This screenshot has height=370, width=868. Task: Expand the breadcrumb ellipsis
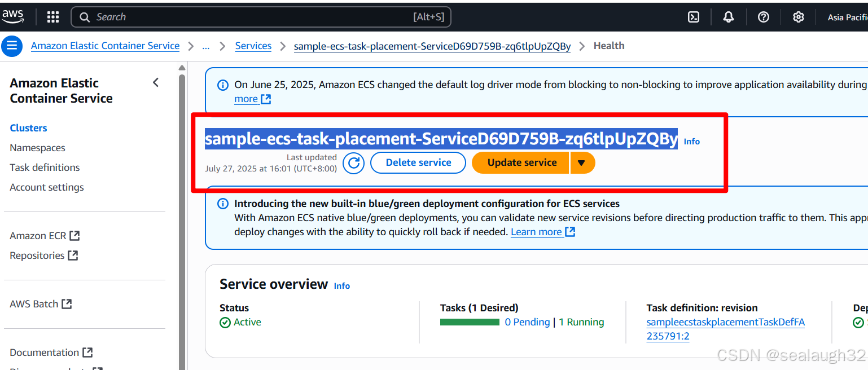click(x=205, y=46)
